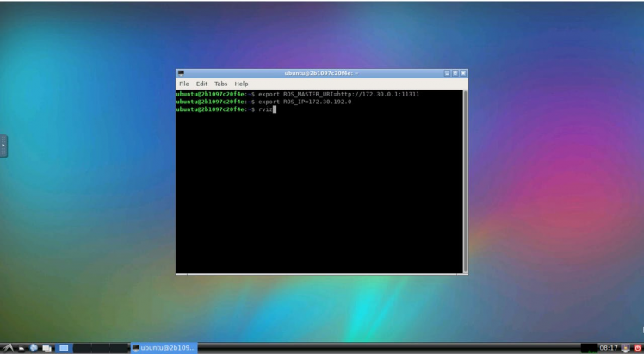The height and width of the screenshot is (354, 644).
Task: Open the LXDE start menu
Action: 9,348
